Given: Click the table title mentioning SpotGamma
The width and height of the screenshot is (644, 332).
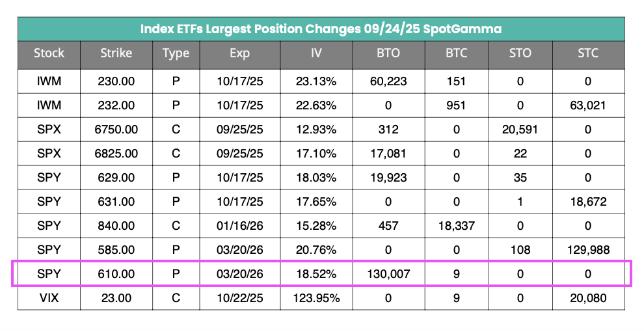Looking at the screenshot, I should point(321,29).
